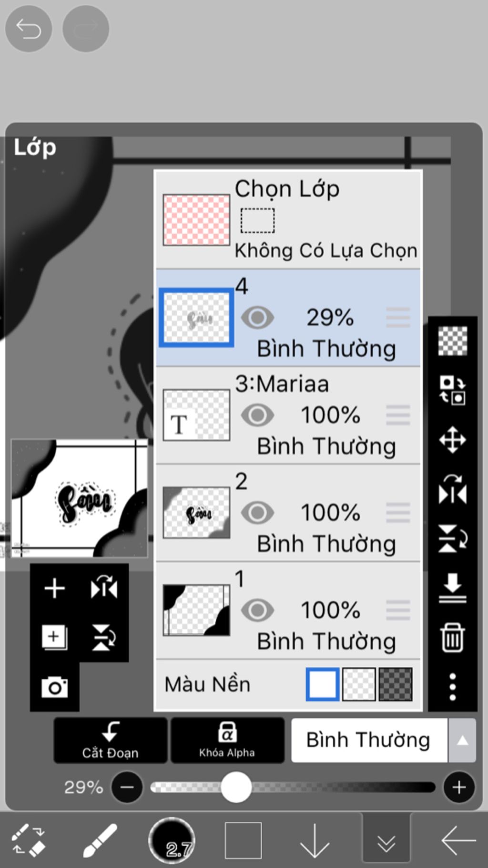Select the move transform layer icon
The height and width of the screenshot is (868, 488).
(x=452, y=440)
